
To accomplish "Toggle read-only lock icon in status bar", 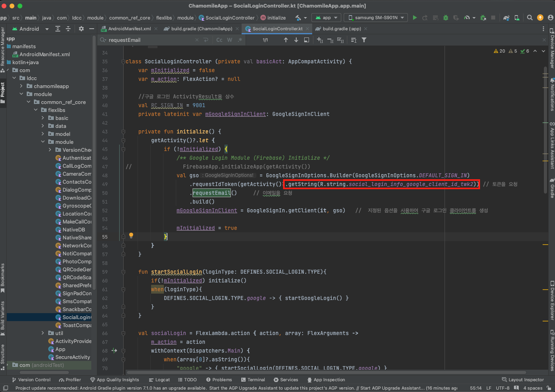I will coord(549,388).
